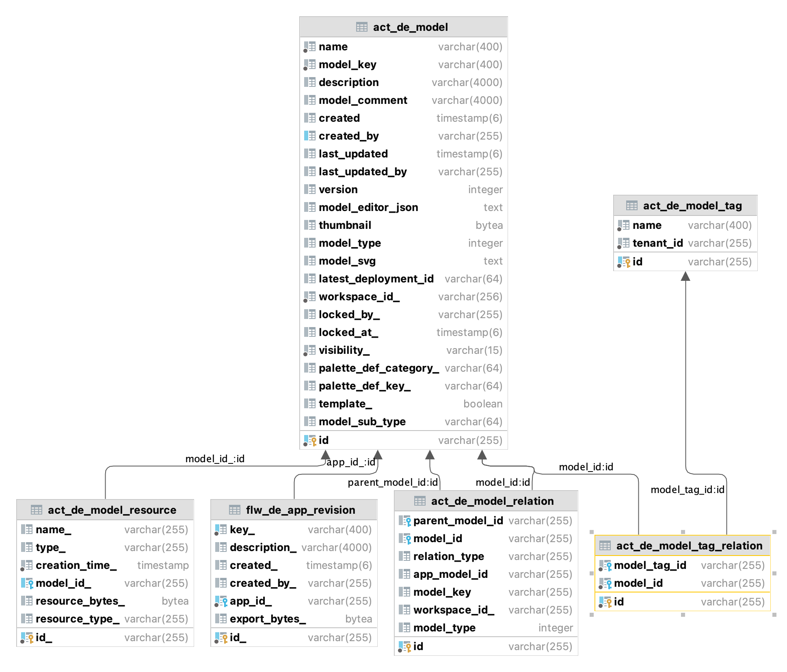The image size is (787, 672).
Task: Click the primary key icon beside id_ in act_de_model_resource
Action: pyautogui.click(x=27, y=637)
